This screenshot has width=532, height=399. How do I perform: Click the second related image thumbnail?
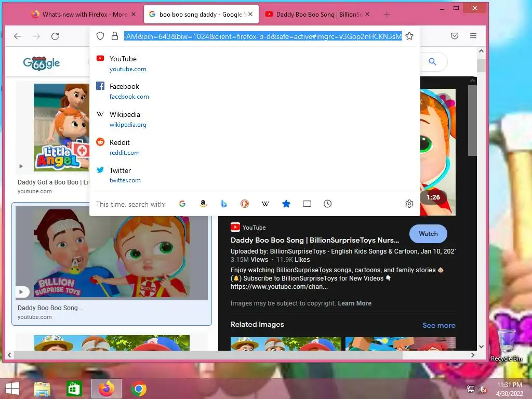(401, 344)
